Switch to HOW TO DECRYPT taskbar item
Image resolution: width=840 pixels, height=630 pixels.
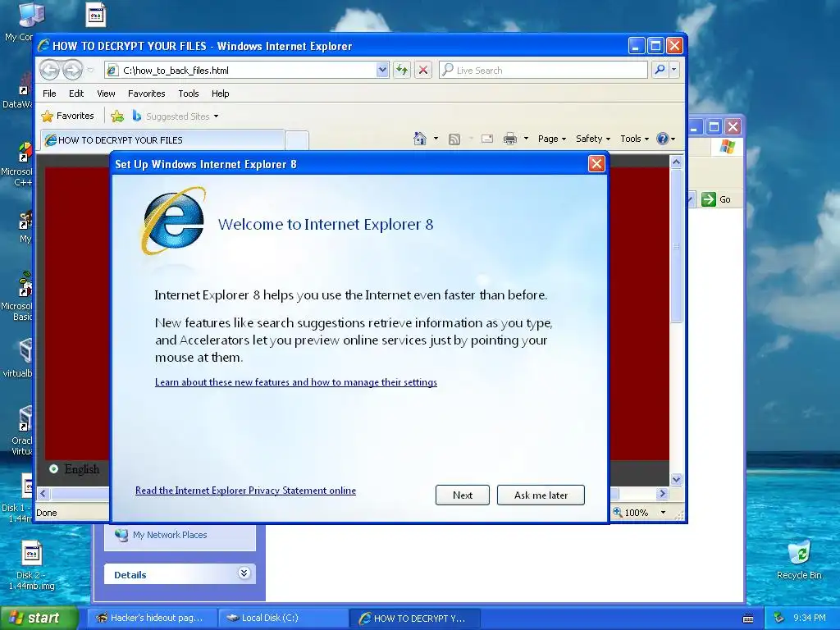coord(414,618)
